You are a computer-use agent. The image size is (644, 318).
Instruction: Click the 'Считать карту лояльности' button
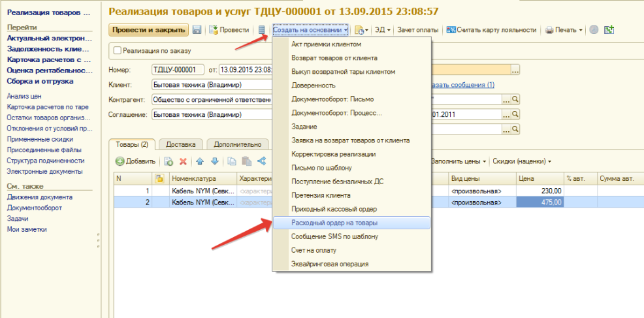(491, 30)
